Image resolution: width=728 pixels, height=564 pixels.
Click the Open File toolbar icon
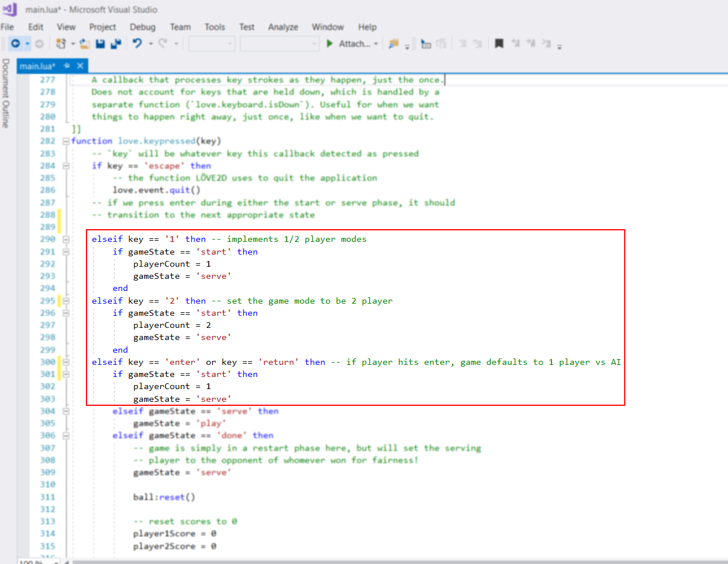click(84, 43)
